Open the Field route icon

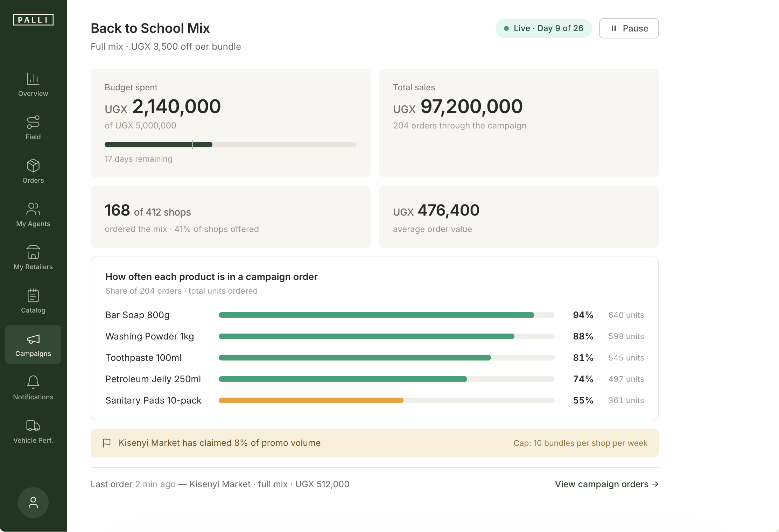point(33,122)
